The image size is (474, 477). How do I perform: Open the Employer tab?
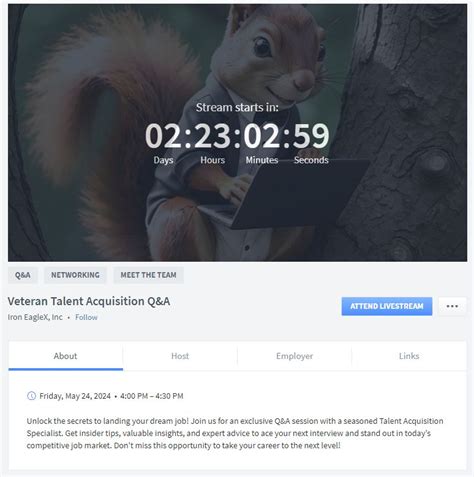pos(294,356)
